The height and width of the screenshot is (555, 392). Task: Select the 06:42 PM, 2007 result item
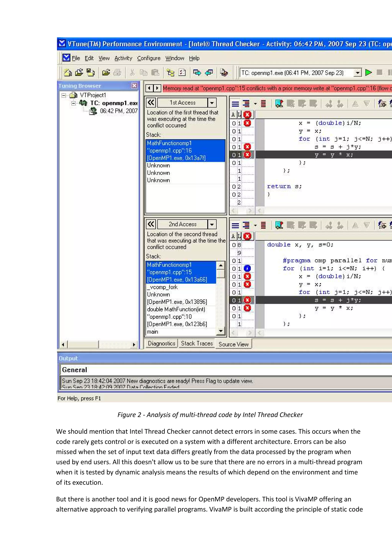click(x=119, y=111)
